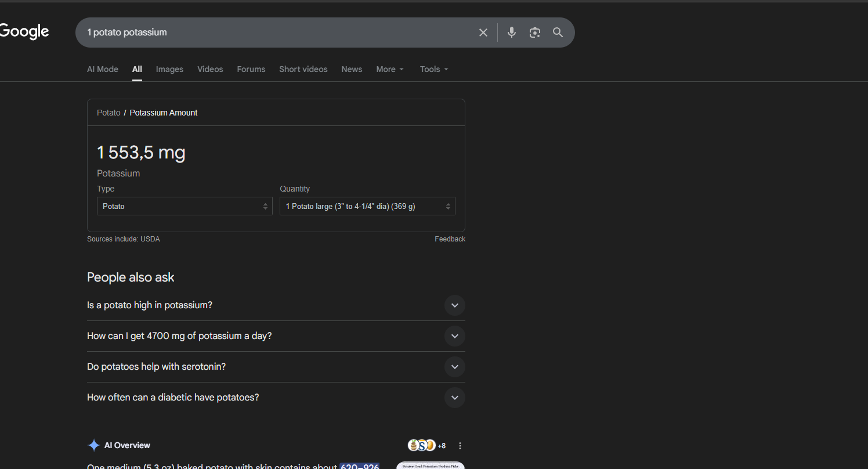Switch to AI Mode tab
The width and height of the screenshot is (868, 469).
point(103,69)
